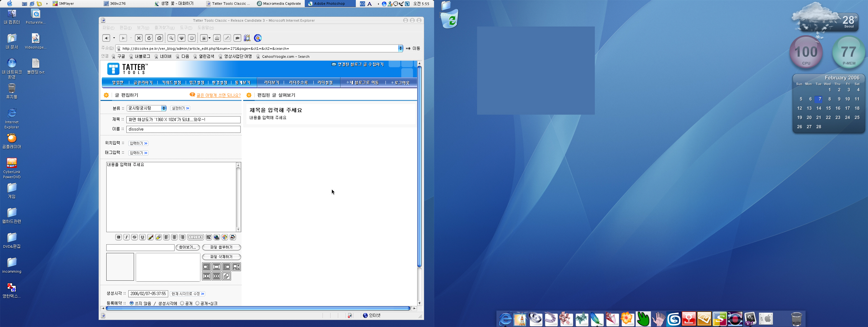Open the 글관리하기 tab in Tatter Tools
This screenshot has height=327, width=868.
(x=143, y=83)
